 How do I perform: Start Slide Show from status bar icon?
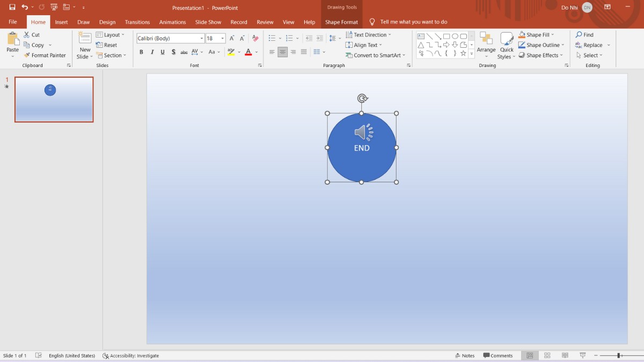pyautogui.click(x=582, y=356)
